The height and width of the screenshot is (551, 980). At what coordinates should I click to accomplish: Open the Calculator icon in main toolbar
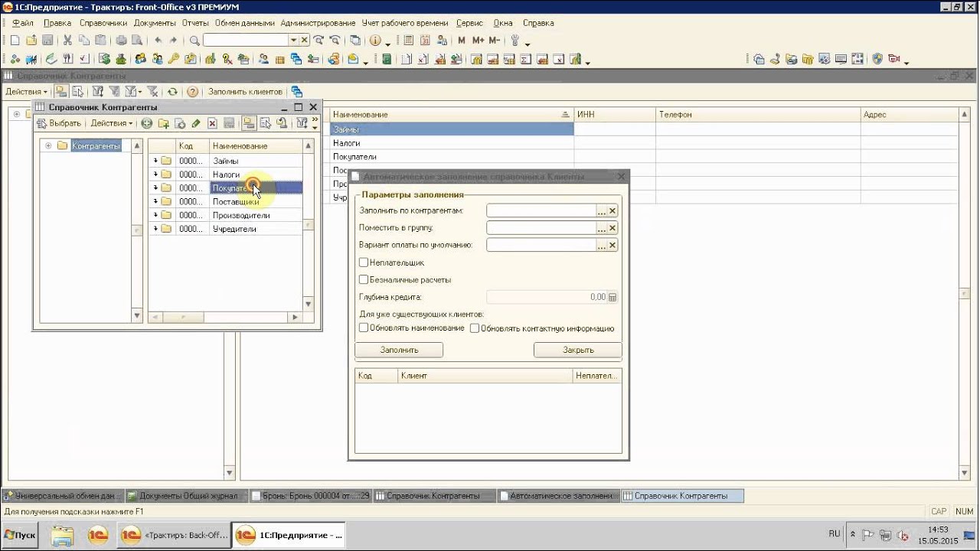coord(408,41)
